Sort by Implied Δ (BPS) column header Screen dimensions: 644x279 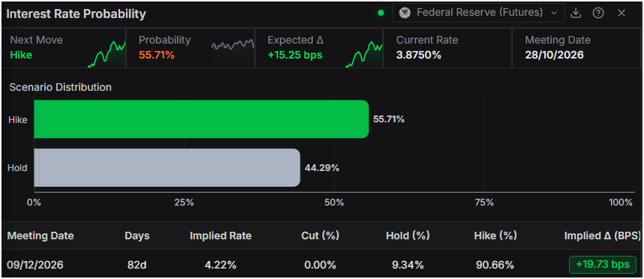pyautogui.click(x=603, y=235)
